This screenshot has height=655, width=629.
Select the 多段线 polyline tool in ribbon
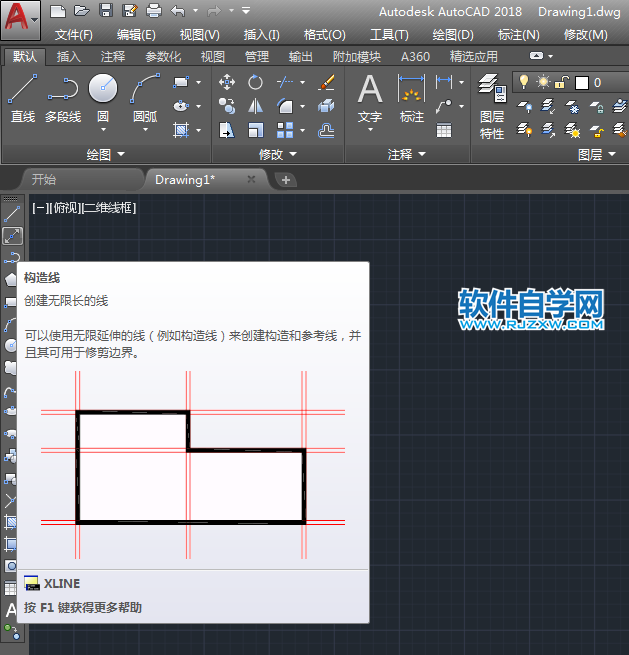coord(63,99)
